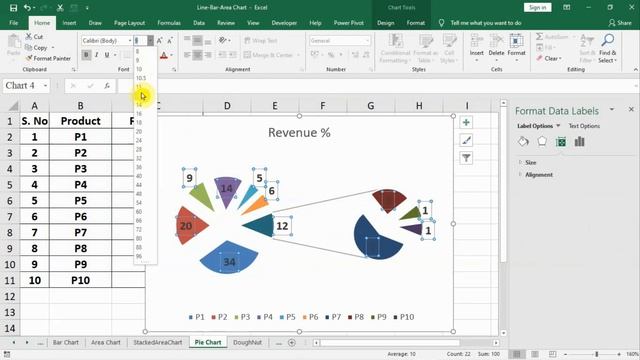The width and height of the screenshot is (640, 360).
Task: Click the Clear eraser icon in Editing group
Action: [540, 58]
